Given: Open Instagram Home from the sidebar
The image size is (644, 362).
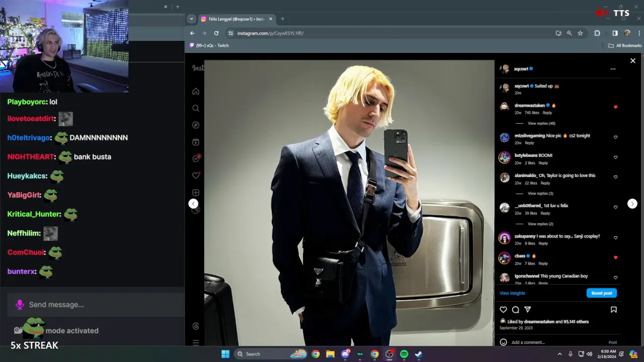Looking at the screenshot, I should click(196, 91).
